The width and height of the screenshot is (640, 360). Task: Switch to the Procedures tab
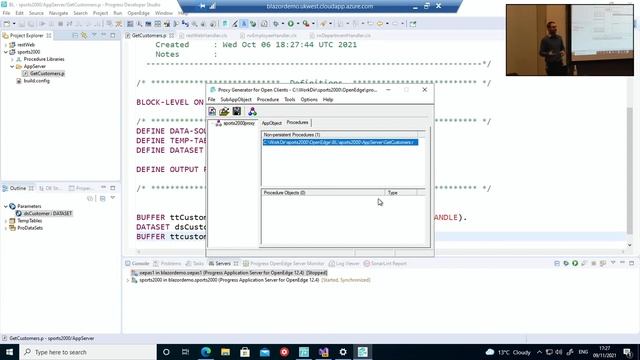297,122
